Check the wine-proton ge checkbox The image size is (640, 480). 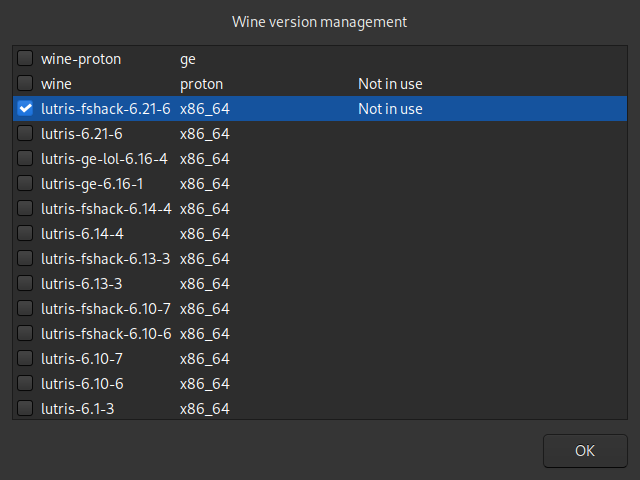tap(25, 58)
